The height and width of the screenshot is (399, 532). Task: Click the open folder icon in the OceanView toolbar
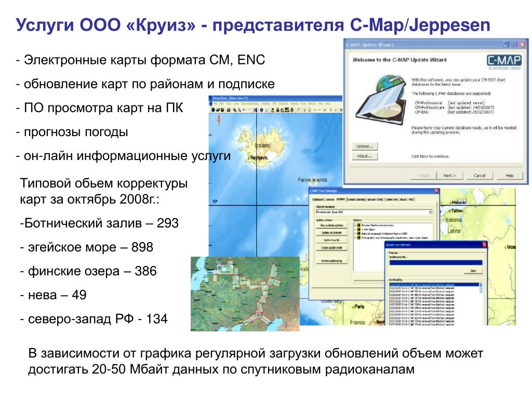[x=218, y=110]
